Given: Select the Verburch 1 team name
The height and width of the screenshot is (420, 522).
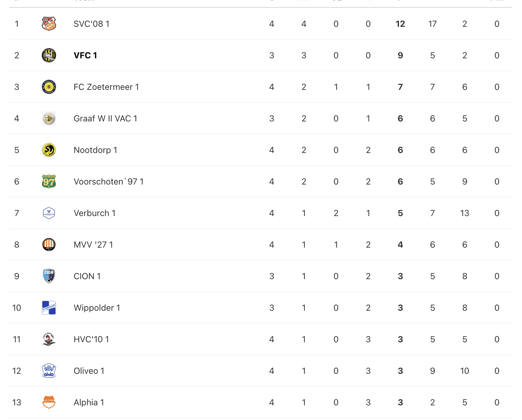Looking at the screenshot, I should [94, 213].
